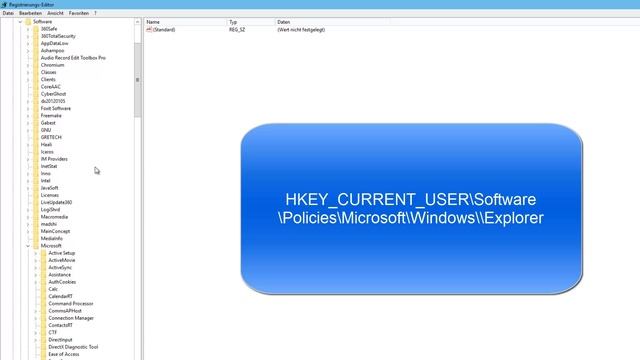
Task: Click the Calc folder icon
Action: coord(44,289)
